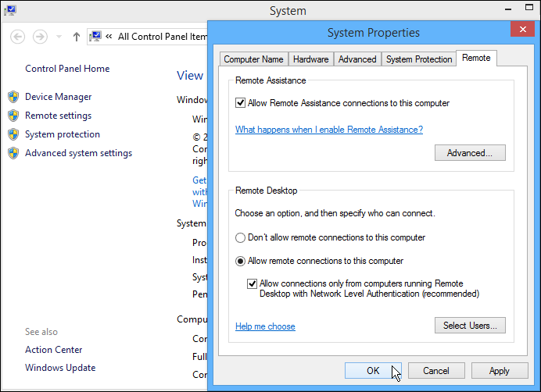Click the Advanced... button in Remote Assistance
Screen dimensions: 541x392
click(x=470, y=153)
